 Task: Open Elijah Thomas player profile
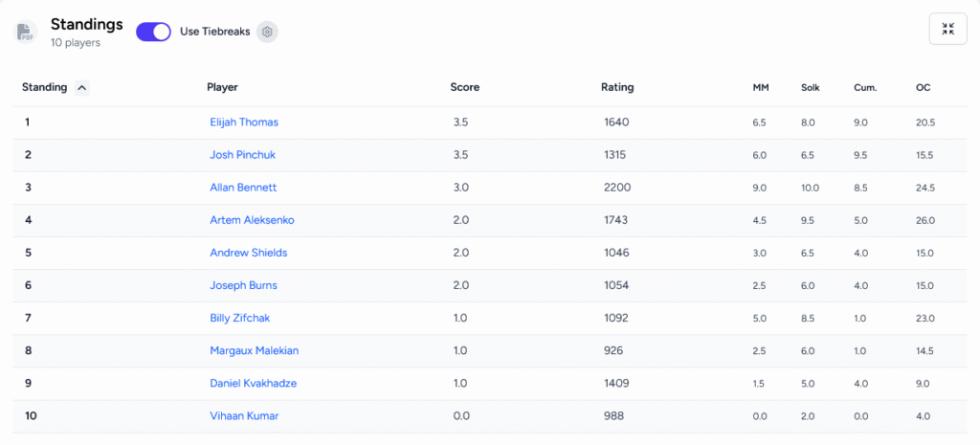(244, 122)
